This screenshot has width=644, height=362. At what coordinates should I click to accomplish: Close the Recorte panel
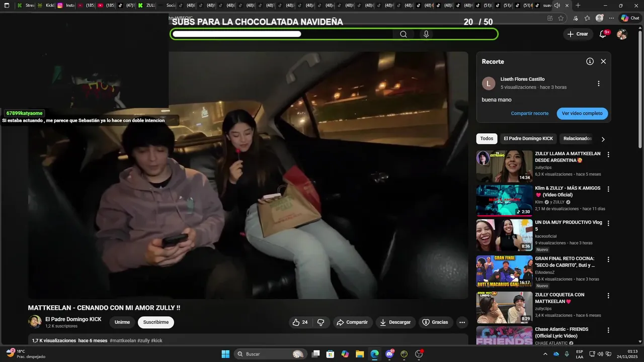(603, 61)
